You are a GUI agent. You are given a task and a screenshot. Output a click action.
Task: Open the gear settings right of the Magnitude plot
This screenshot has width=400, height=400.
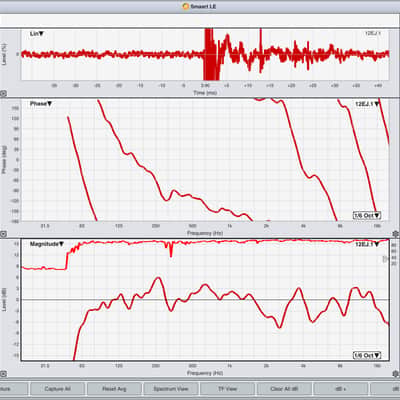396,373
